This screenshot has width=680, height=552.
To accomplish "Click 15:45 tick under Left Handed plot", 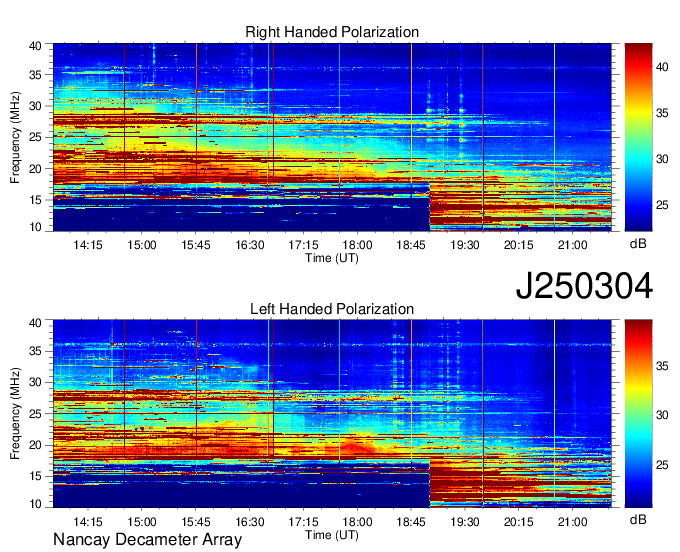I will click(x=196, y=522).
